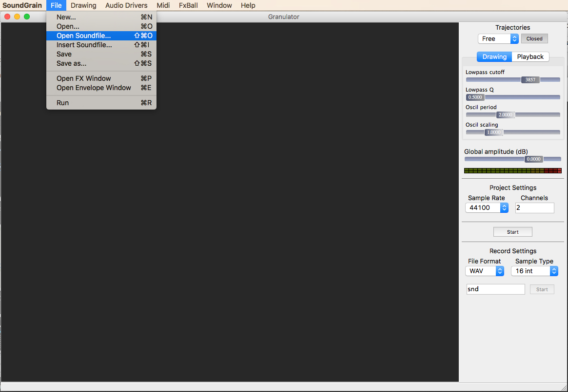568x392 pixels.
Task: Open the FxBall menu
Action: tap(188, 5)
